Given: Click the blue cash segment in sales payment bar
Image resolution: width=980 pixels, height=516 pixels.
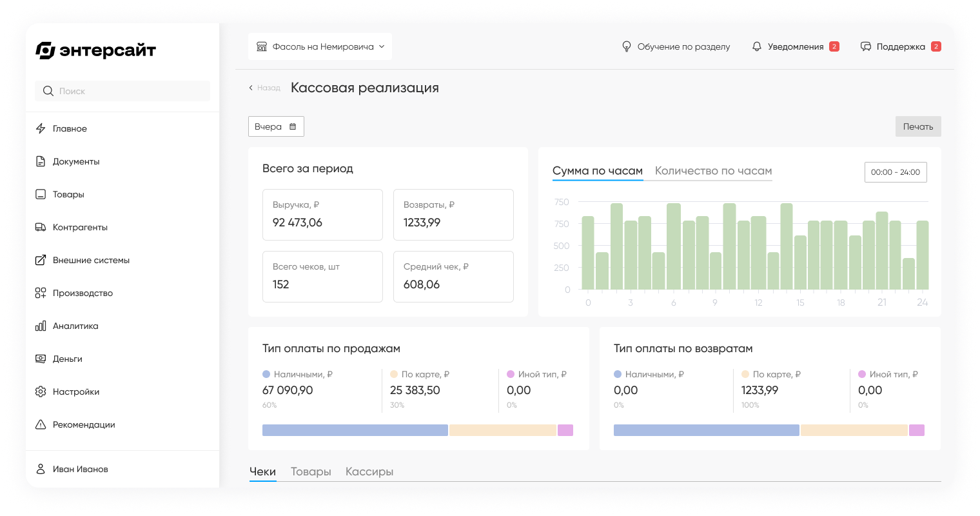Looking at the screenshot, I should (x=355, y=430).
